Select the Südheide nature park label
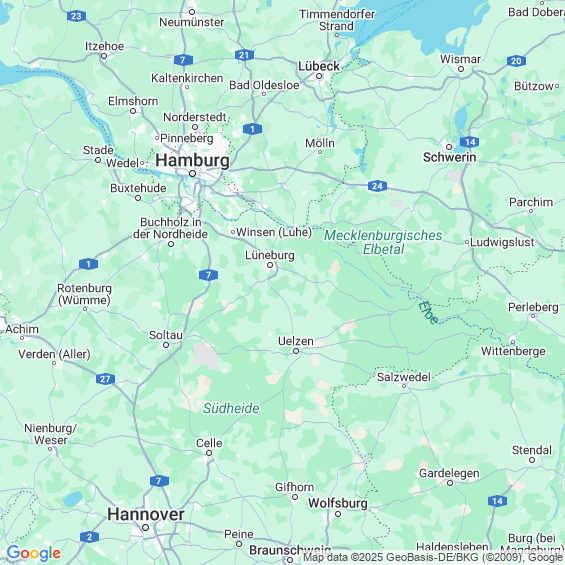This screenshot has width=565, height=565. [231, 408]
